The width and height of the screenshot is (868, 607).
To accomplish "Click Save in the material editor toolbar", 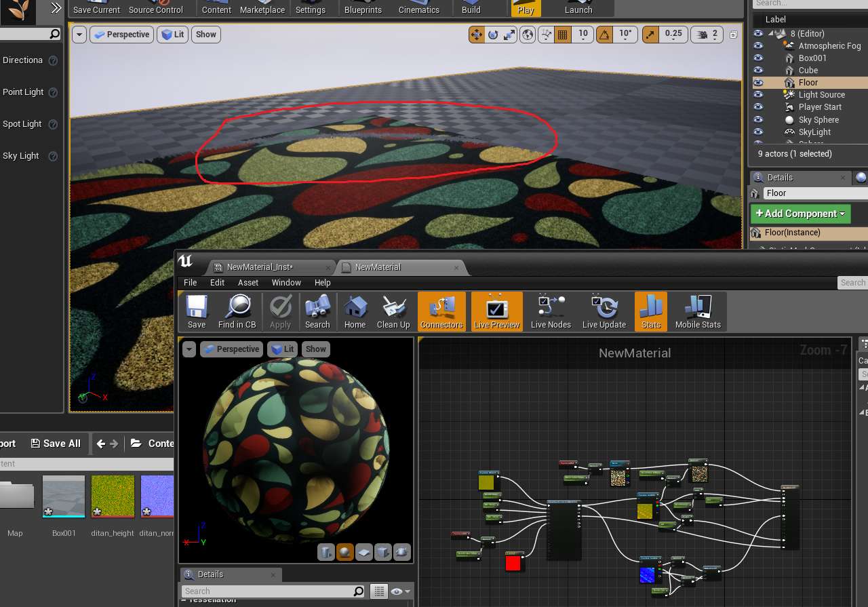I will tap(197, 311).
